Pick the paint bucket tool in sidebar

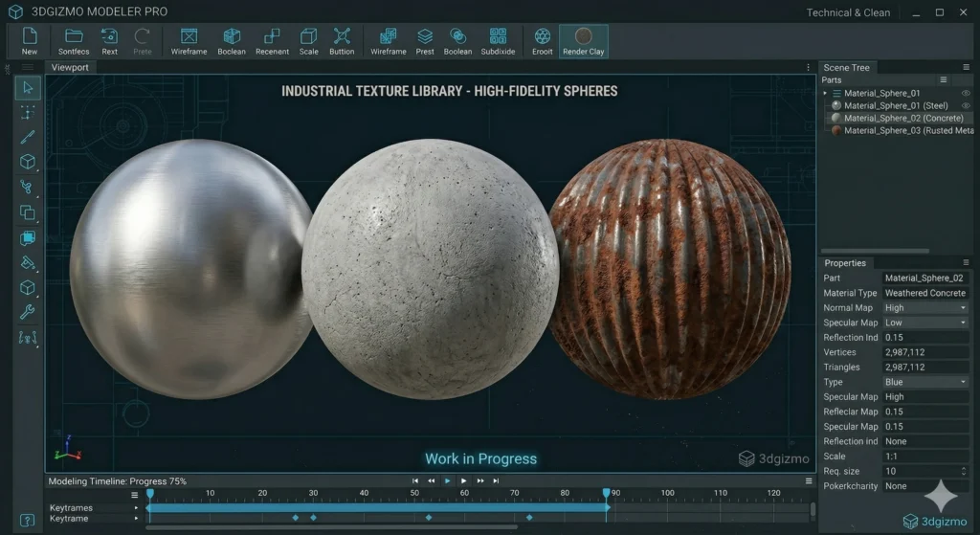(28, 262)
